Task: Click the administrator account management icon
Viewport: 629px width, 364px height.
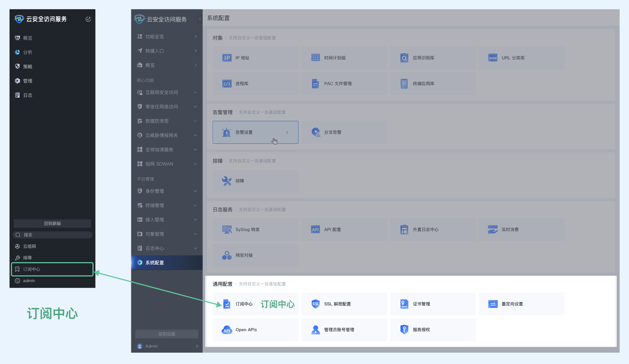Action: [x=315, y=330]
